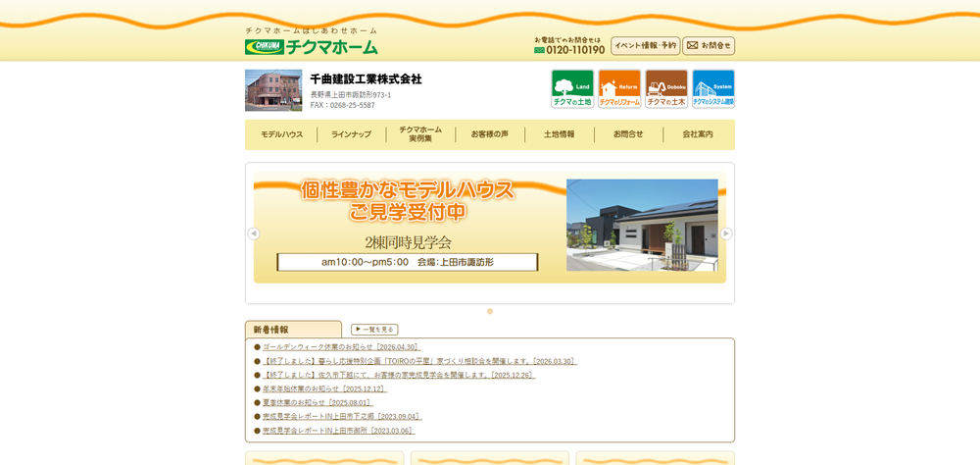This screenshot has height=465, width=980.
Task: Open 年末年始休業のお知らせ link
Action: [324, 388]
